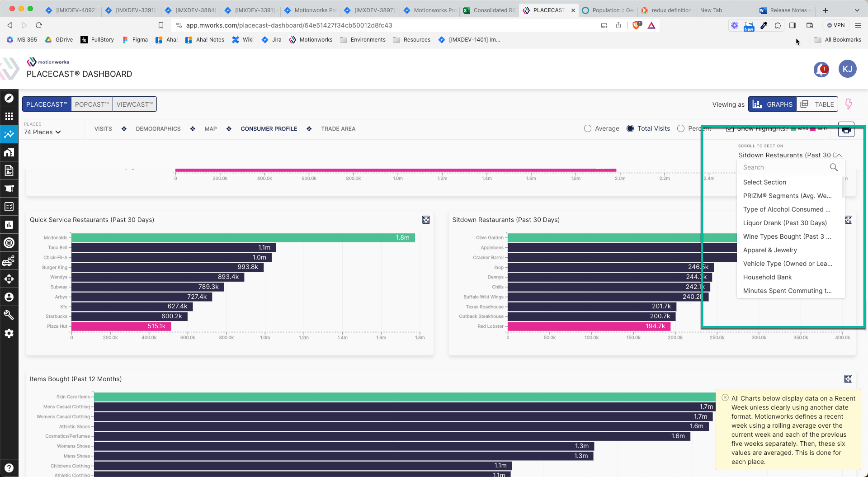Switch to the POPCAST tab
This screenshot has width=868, height=477.
coord(92,104)
